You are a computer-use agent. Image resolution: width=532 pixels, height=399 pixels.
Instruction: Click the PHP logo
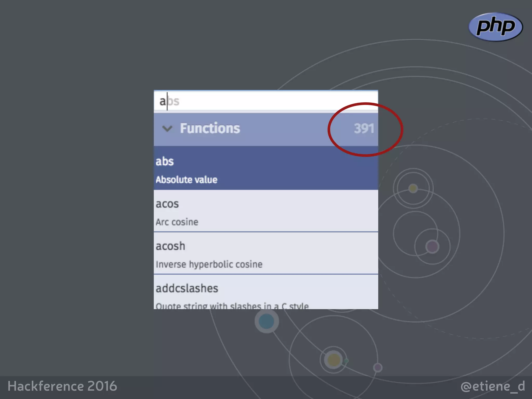coord(495,27)
